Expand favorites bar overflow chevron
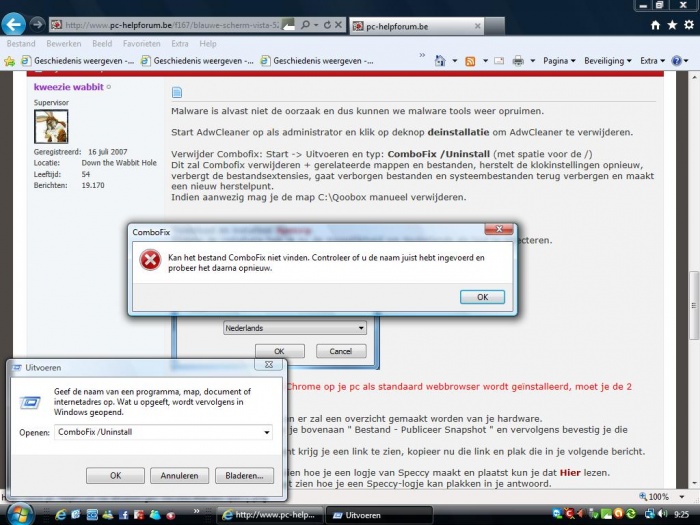Viewport: 700px width, 525px height. pyautogui.click(x=422, y=55)
